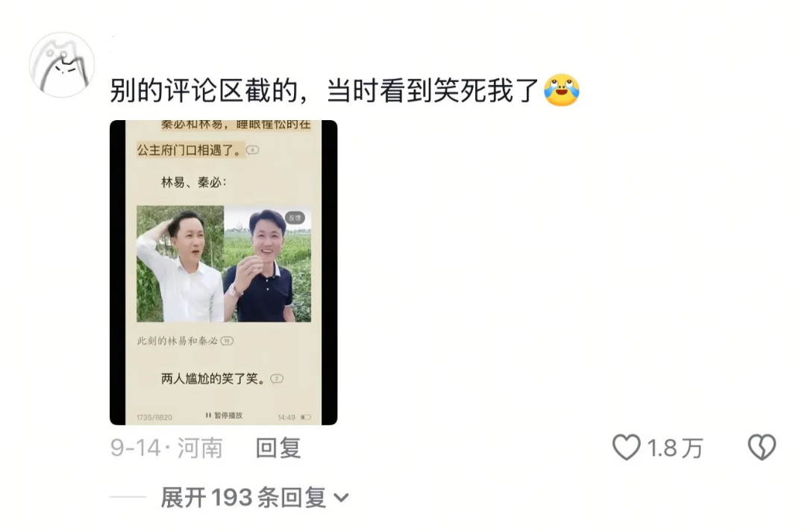Expand 展开193条回复 replies
This screenshot has width=808, height=532.
pyautogui.click(x=254, y=498)
